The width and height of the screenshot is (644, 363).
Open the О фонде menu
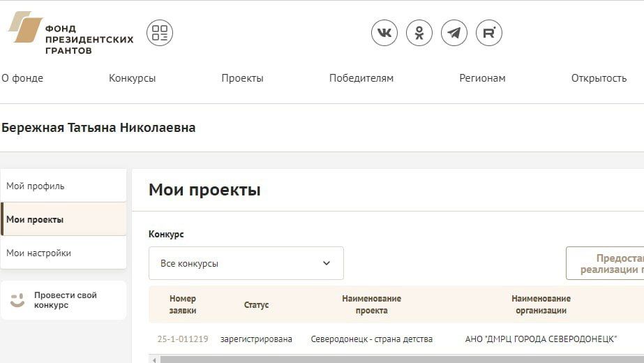click(x=22, y=78)
